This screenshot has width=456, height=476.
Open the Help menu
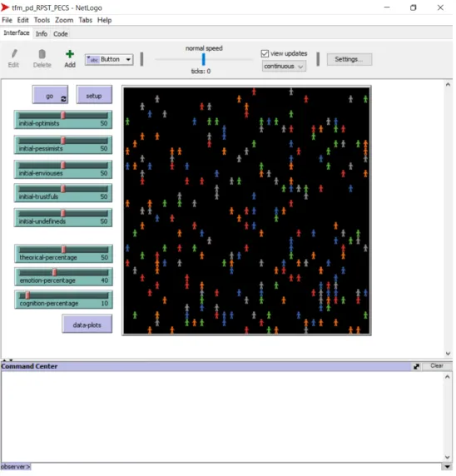[x=105, y=20]
